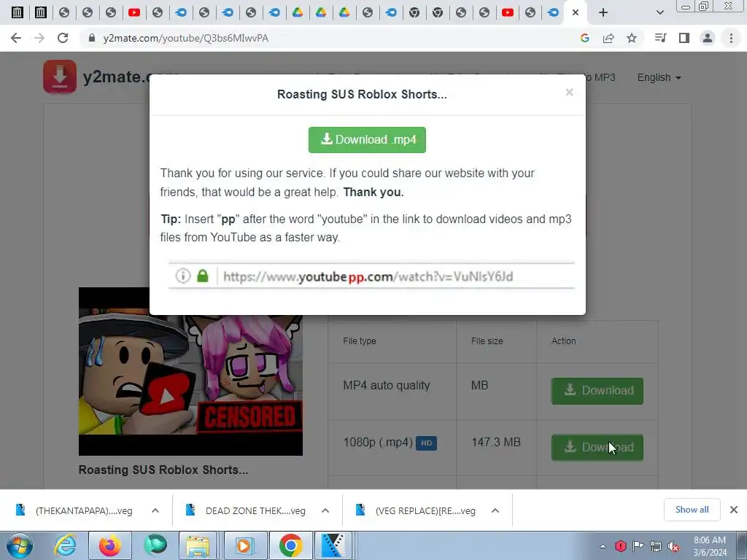747x560 pixels.
Task: Click the Roblox video thumbnail
Action: pyautogui.click(x=190, y=371)
